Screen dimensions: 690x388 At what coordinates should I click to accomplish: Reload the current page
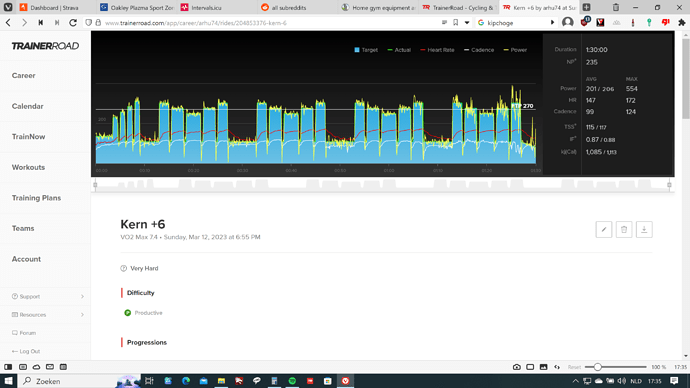(73, 22)
